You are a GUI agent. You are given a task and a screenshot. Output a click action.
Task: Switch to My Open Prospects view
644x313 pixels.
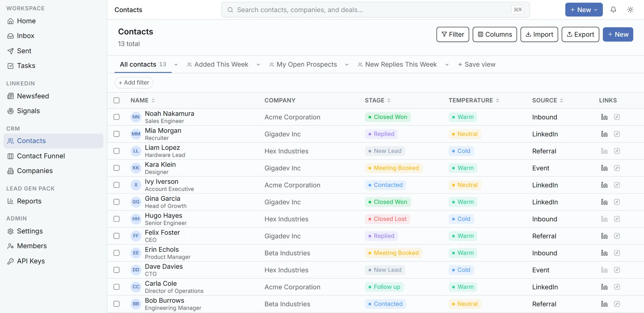click(303, 64)
